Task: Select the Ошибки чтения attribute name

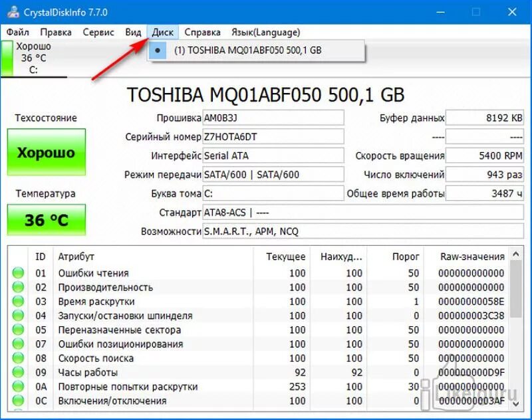Action: 93,273
